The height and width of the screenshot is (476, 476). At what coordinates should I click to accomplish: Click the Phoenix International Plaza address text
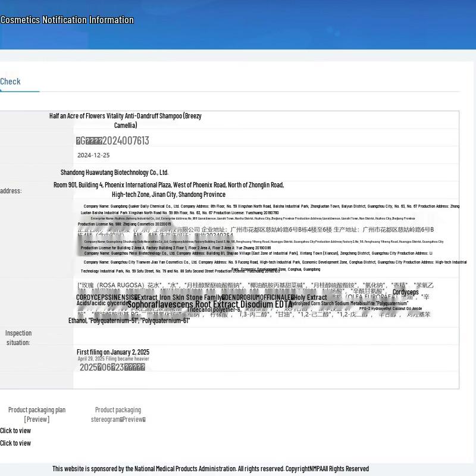pos(169,189)
